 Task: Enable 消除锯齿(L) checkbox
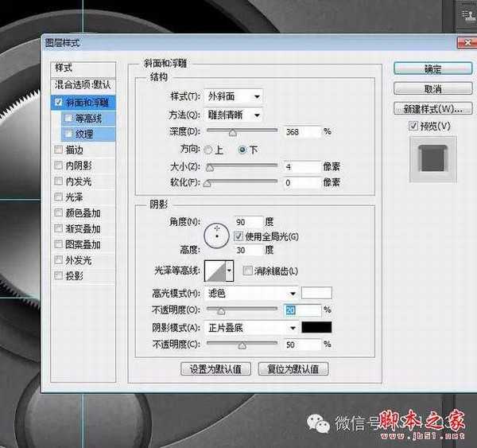pyautogui.click(x=247, y=271)
